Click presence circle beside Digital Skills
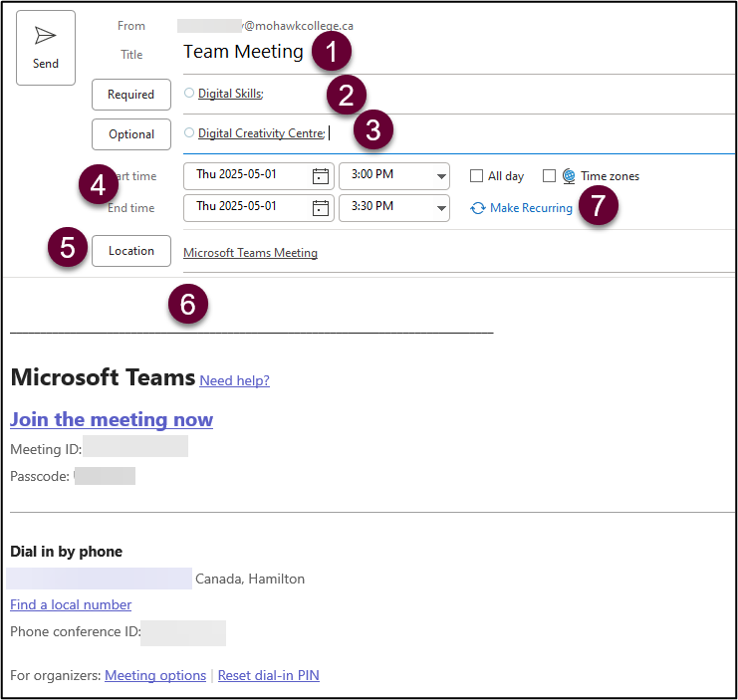Image resolution: width=738 pixels, height=700 pixels. pos(189,93)
